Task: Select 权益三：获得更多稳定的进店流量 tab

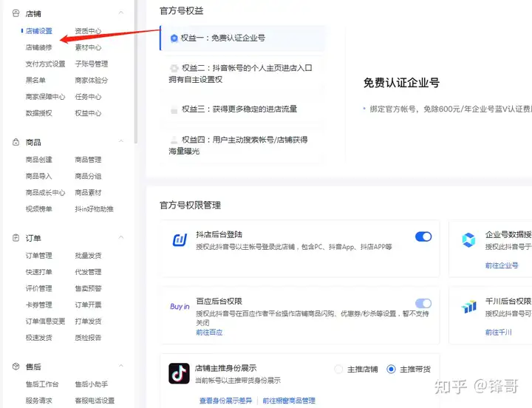Action: click(243, 109)
